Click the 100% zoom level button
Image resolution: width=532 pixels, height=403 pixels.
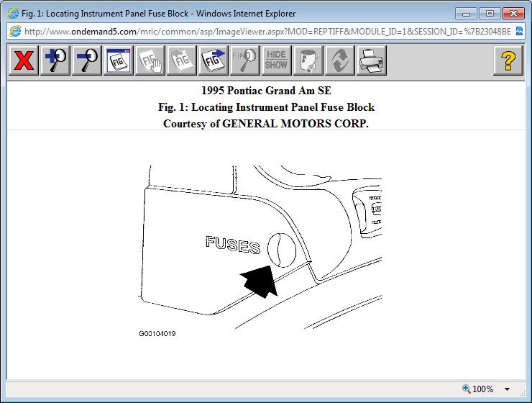click(478, 389)
